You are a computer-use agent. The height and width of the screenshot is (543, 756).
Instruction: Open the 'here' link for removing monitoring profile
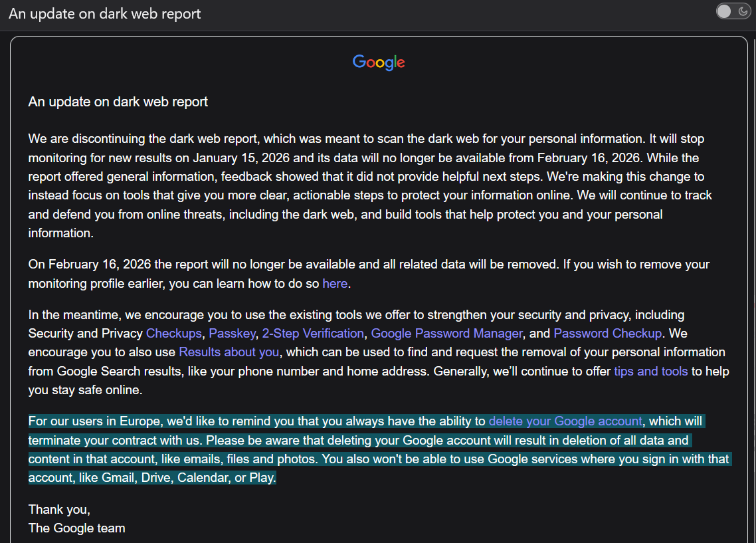point(335,283)
